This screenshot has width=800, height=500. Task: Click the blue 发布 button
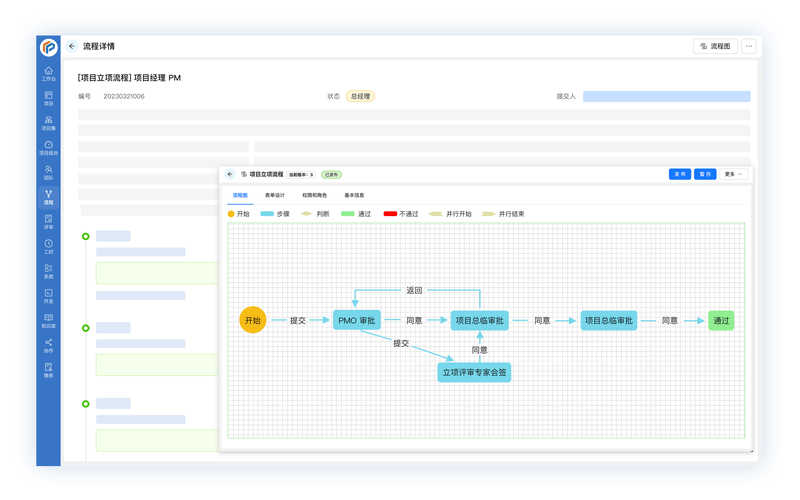click(679, 174)
